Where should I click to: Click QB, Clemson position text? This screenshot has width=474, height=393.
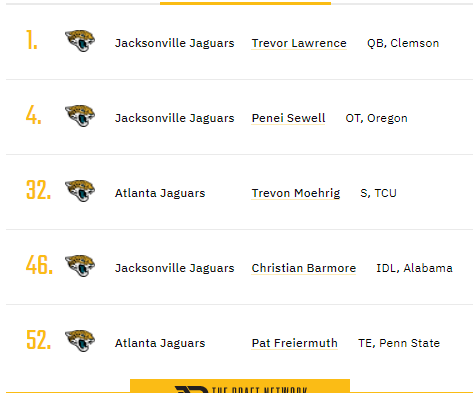pyautogui.click(x=403, y=43)
